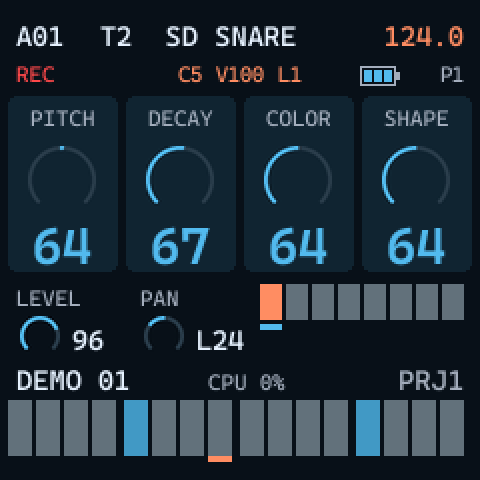Toggle sequencer step 9
The width and height of the screenshot is (480, 480).
click(x=252, y=428)
